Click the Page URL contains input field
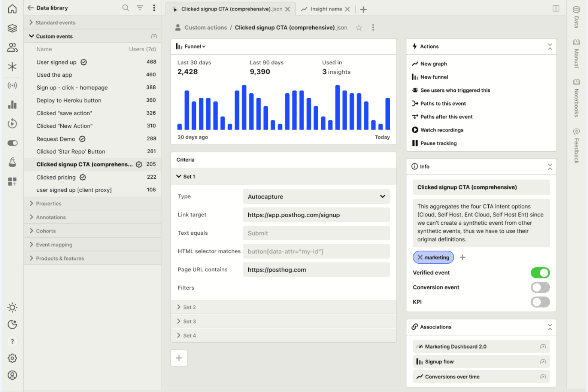The width and height of the screenshot is (588, 392). point(316,270)
